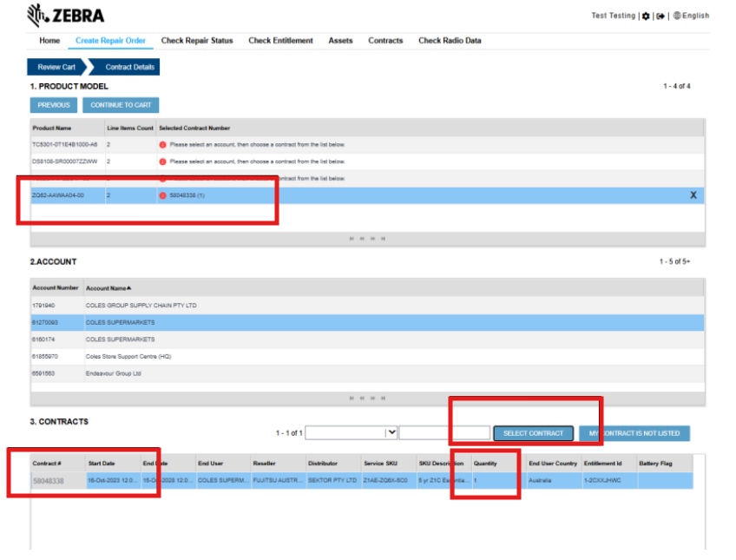
Task: Open the Check Repair Status tab
Action: [197, 40]
